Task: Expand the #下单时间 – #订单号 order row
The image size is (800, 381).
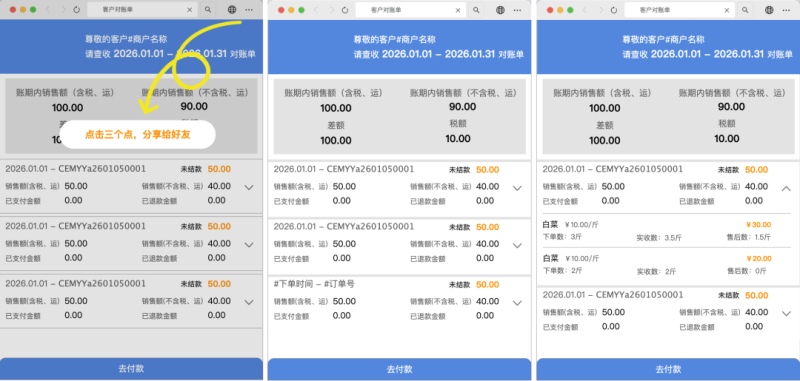Action: click(517, 303)
